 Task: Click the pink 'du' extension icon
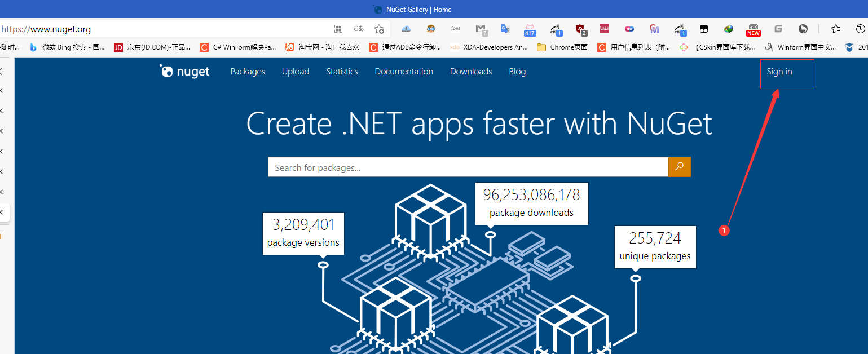tap(629, 29)
